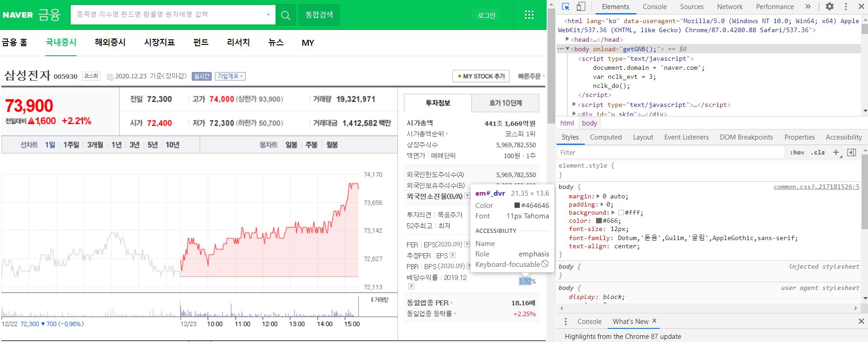Click the NAVER logo
Image resolution: width=868 pixels, height=342 pixels.
(x=18, y=15)
